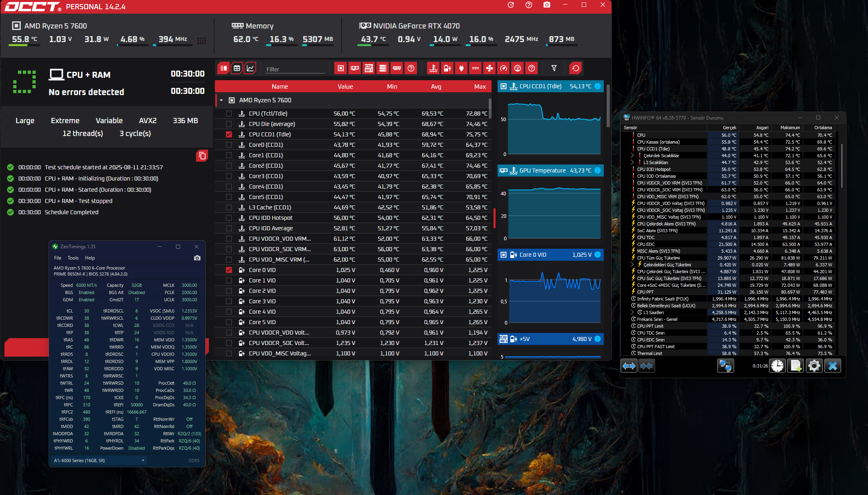The height and width of the screenshot is (495, 868).
Task: Open info for the CPU CCD1 (Tdie) graph
Action: pos(597,86)
